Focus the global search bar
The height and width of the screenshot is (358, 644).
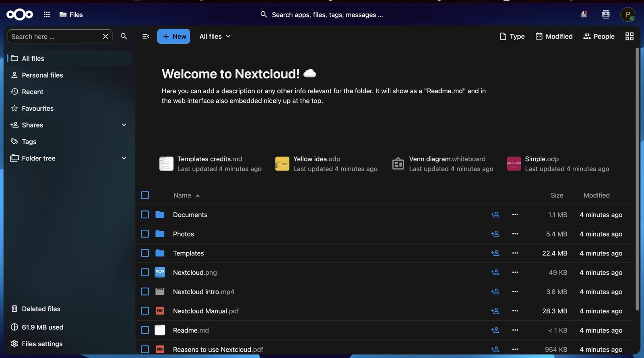pyautogui.click(x=321, y=14)
